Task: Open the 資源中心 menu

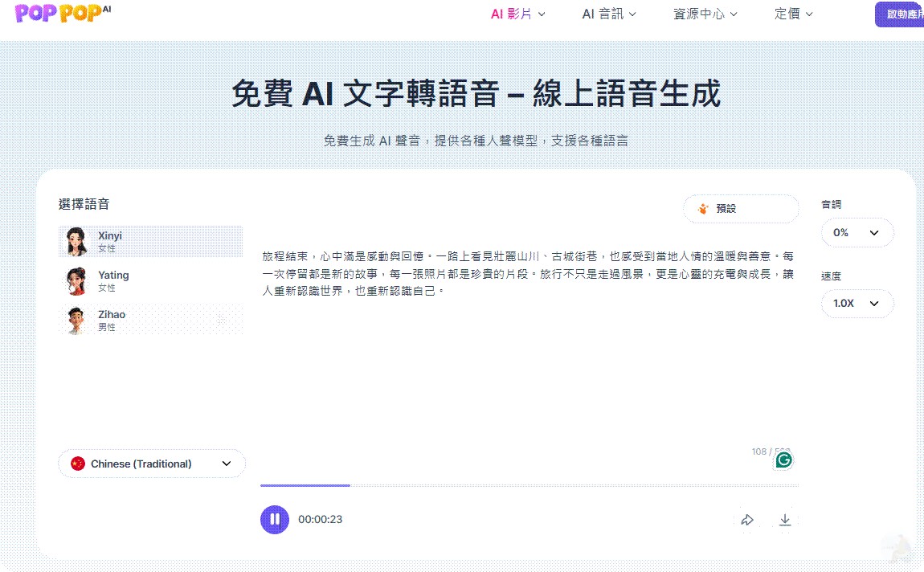Action: click(x=705, y=14)
